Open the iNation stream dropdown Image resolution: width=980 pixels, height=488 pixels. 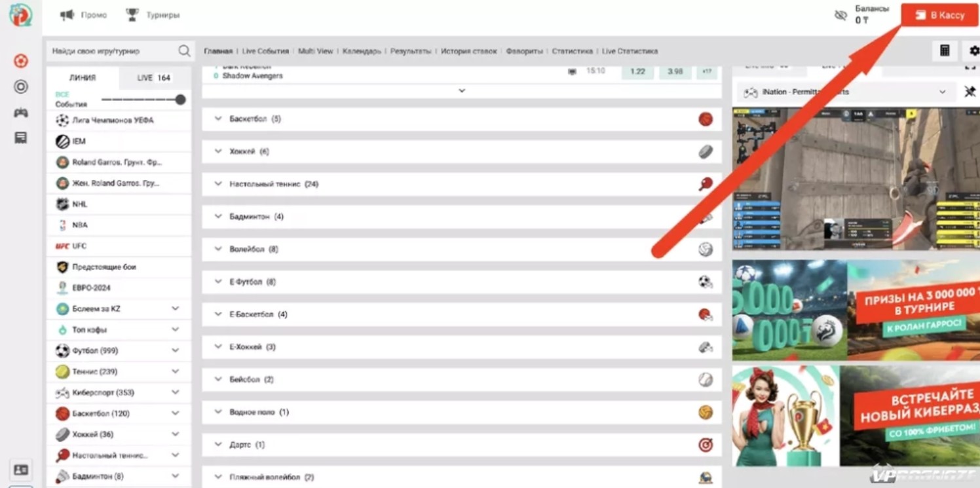pyautogui.click(x=943, y=92)
